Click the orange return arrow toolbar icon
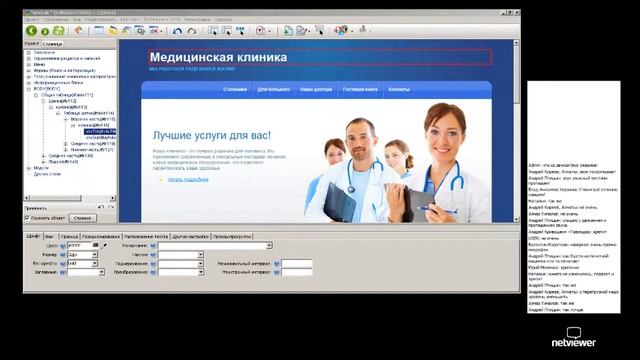Image resolution: width=640 pixels, height=360 pixels. (x=79, y=31)
